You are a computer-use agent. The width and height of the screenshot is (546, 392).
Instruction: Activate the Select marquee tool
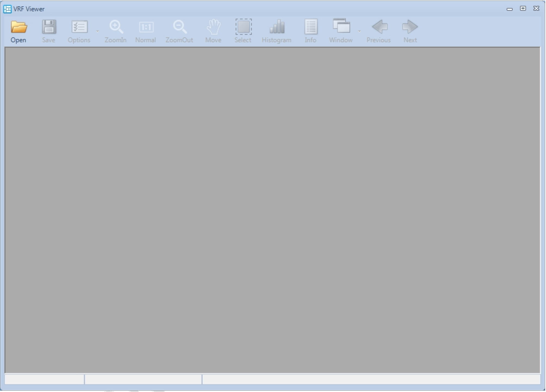(x=243, y=27)
